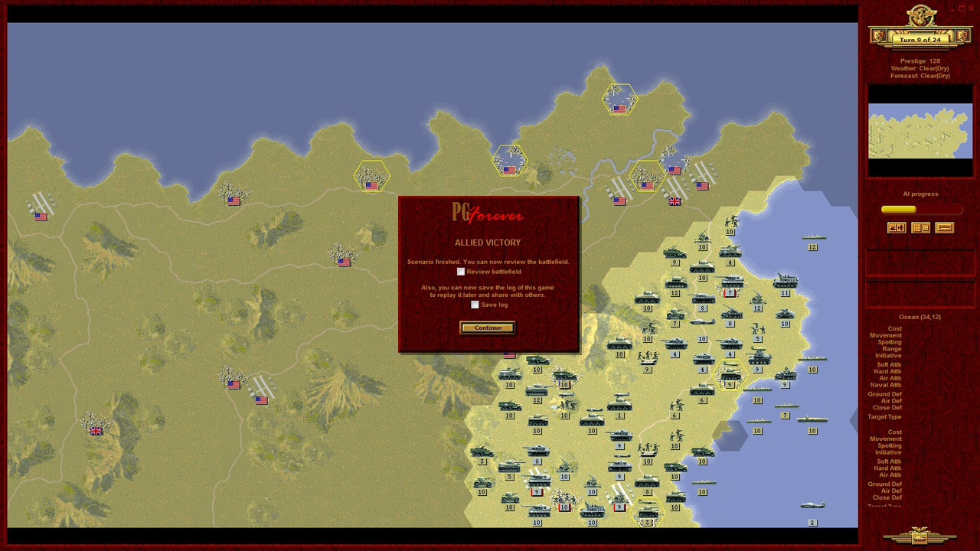The image size is (980, 551).
Task: Select the aircraft with strength 2 over ocean
Action: tap(812, 512)
